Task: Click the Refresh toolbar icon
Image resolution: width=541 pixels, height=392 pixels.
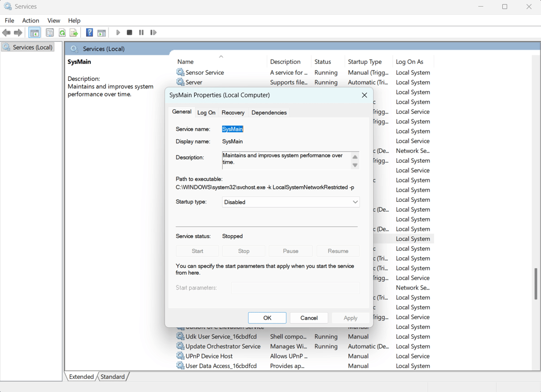Action: 62,32
